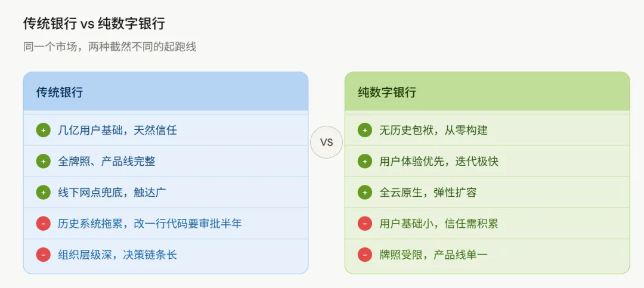
Task: Click the subtitle 同一个市场 line
Action: [x=110, y=47]
